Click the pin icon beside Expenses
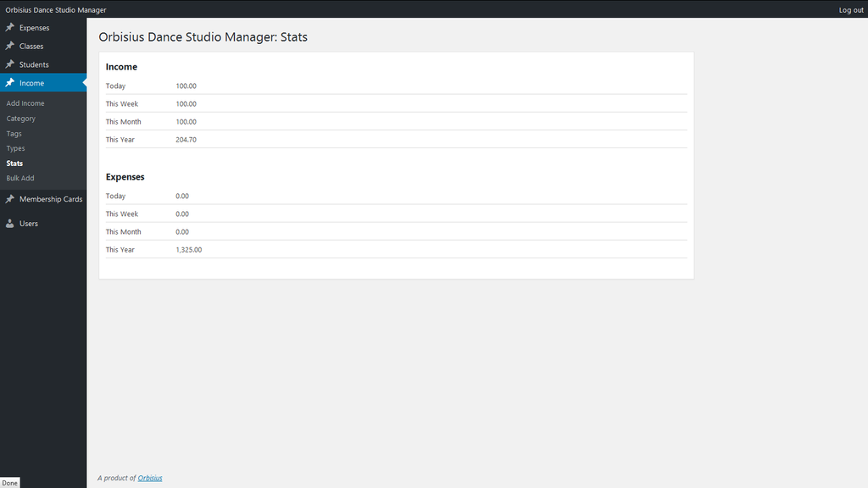 [x=10, y=27]
